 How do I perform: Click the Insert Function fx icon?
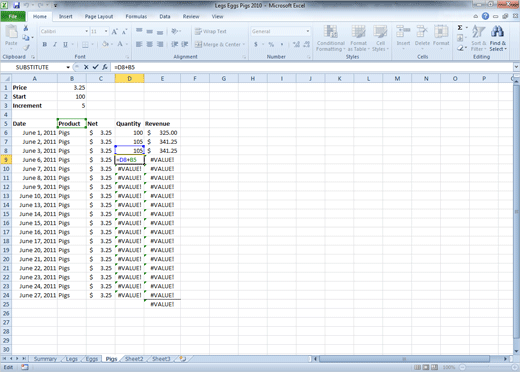tap(105, 67)
